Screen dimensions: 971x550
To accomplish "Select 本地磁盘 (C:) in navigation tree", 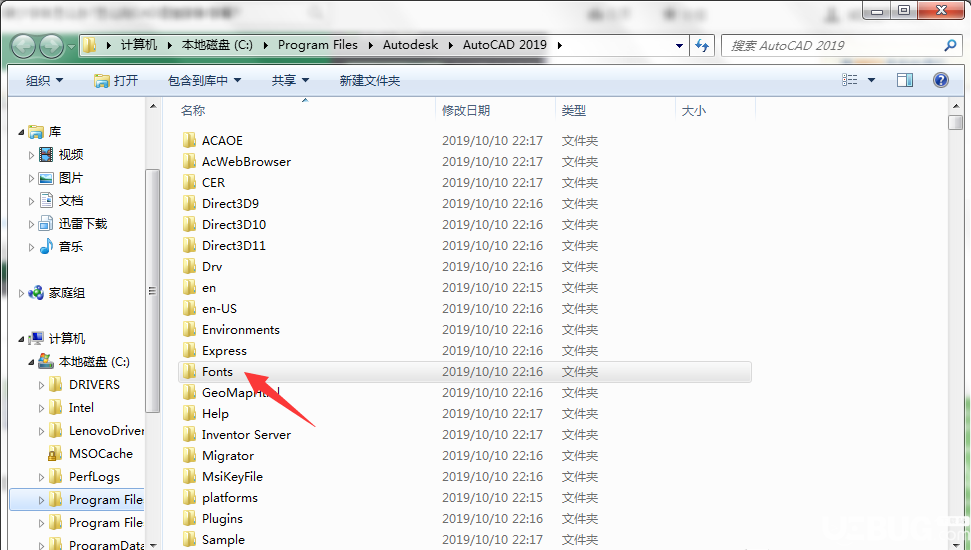I will (x=94, y=362).
